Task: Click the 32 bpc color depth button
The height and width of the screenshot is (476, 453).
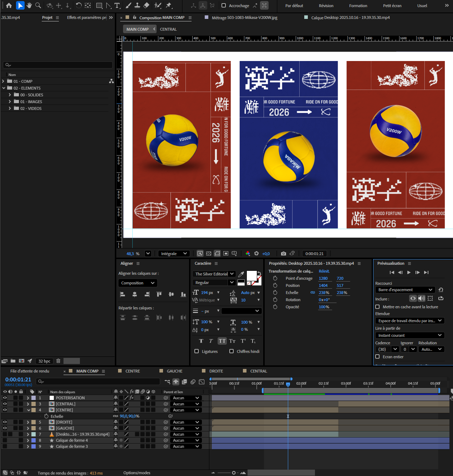Action: click(44, 361)
